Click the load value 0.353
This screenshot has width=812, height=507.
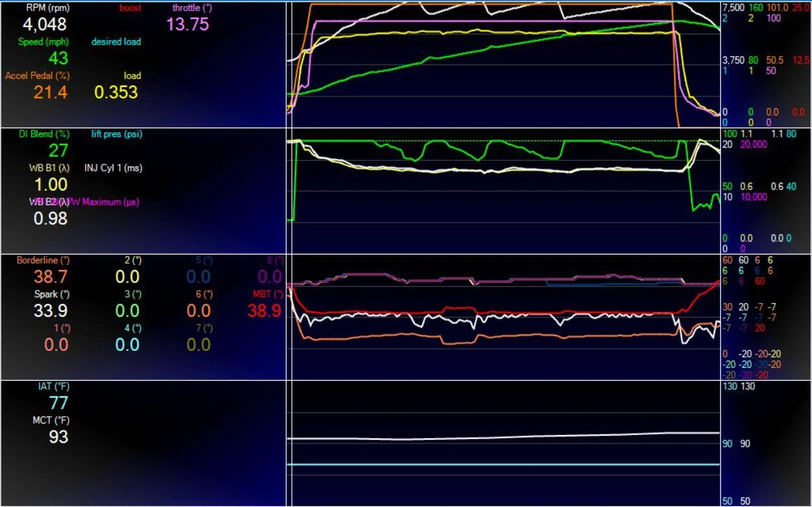[x=116, y=92]
